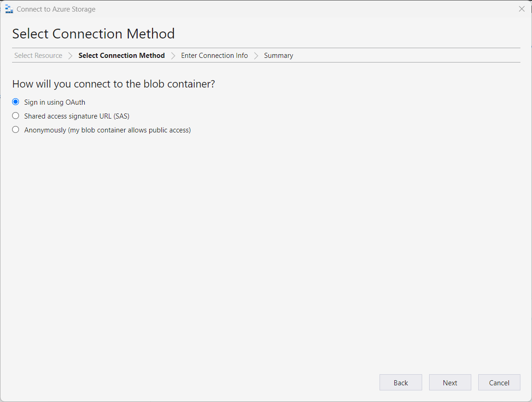Click the Select Connection Method breadcrumb step
Image resolution: width=532 pixels, height=402 pixels.
coord(121,56)
